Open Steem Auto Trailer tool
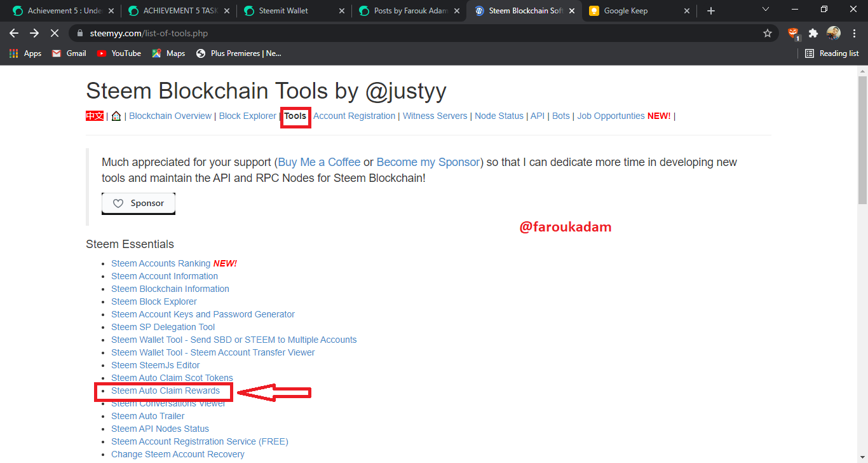The image size is (868, 463). tap(148, 416)
